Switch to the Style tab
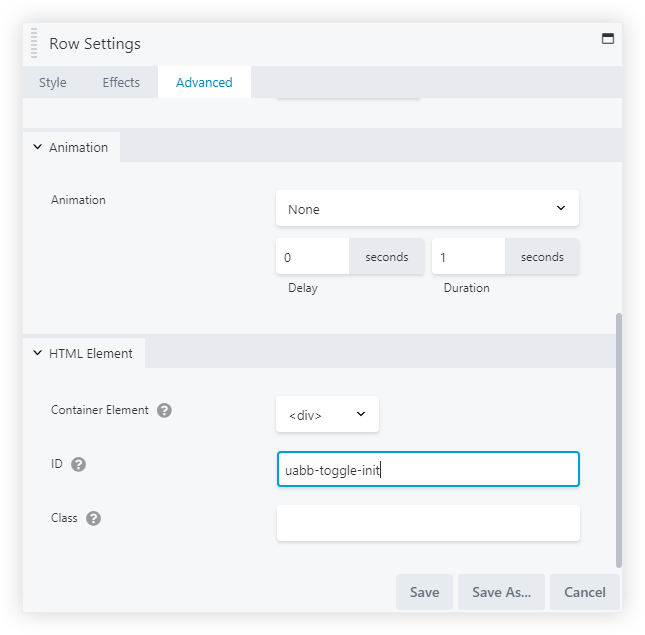Image resolution: width=645 pixels, height=635 pixels. pyautogui.click(x=53, y=82)
